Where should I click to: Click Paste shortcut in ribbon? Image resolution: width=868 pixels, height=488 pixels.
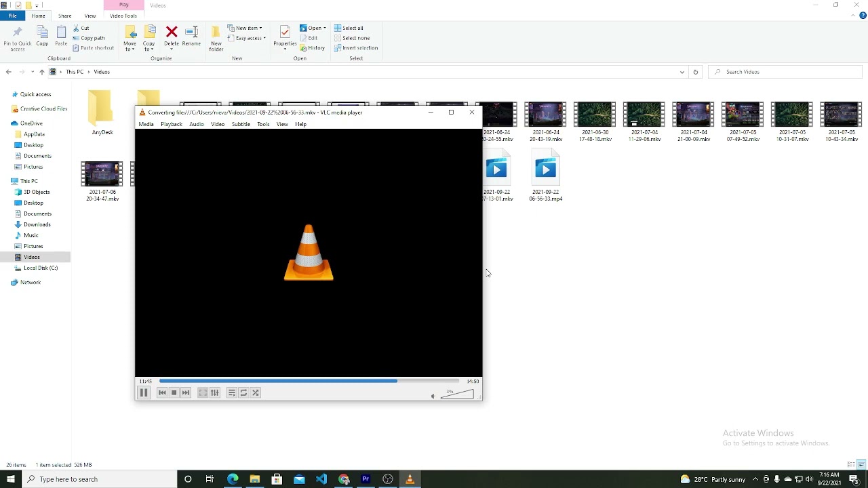93,48
